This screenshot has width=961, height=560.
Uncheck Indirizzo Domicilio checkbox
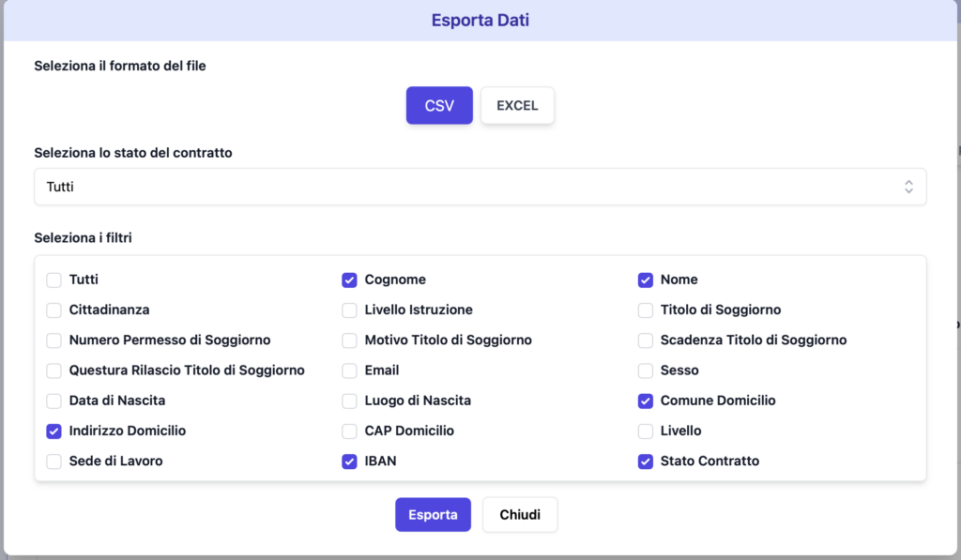(x=53, y=431)
